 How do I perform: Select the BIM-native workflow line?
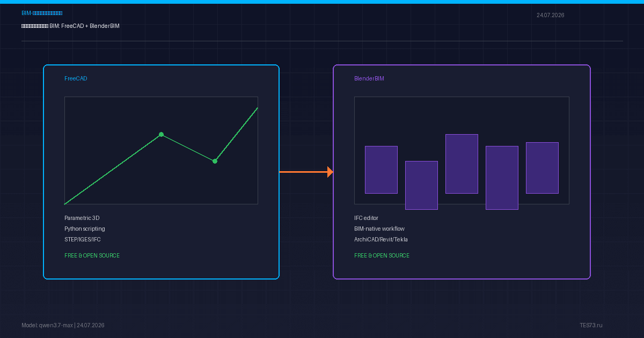[x=379, y=229]
